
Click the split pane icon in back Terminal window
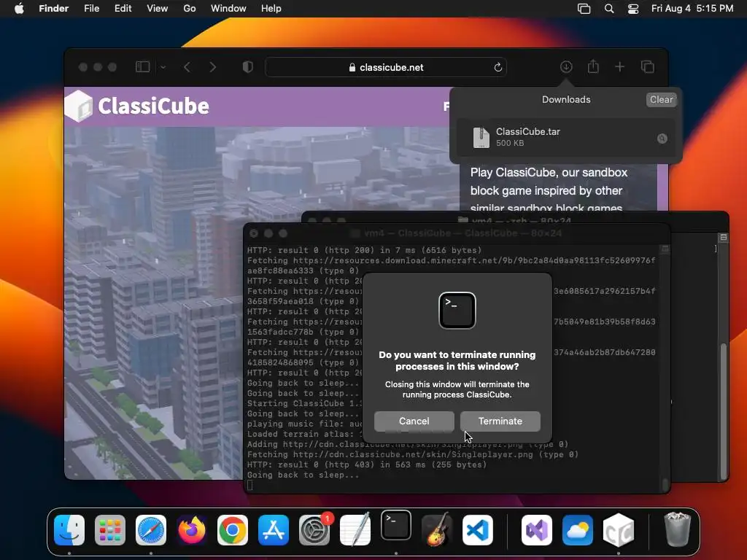pyautogui.click(x=723, y=237)
